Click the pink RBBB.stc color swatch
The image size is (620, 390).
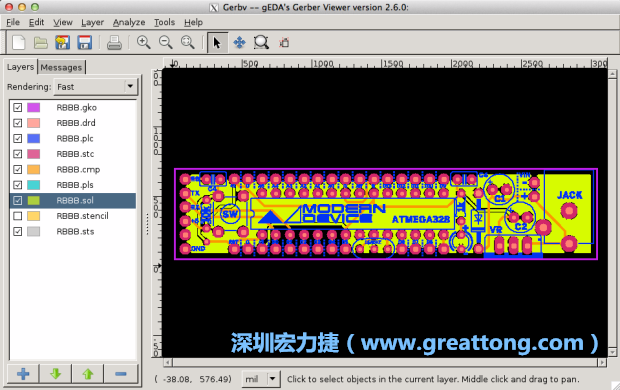point(34,154)
